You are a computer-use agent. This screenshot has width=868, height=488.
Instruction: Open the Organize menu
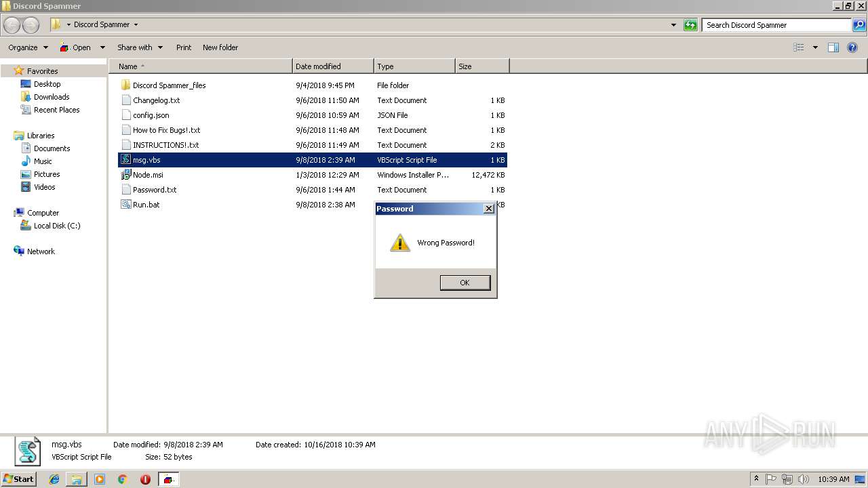[28, 47]
